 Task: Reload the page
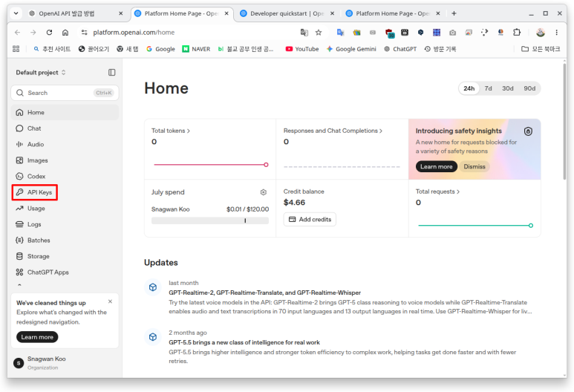tap(49, 33)
